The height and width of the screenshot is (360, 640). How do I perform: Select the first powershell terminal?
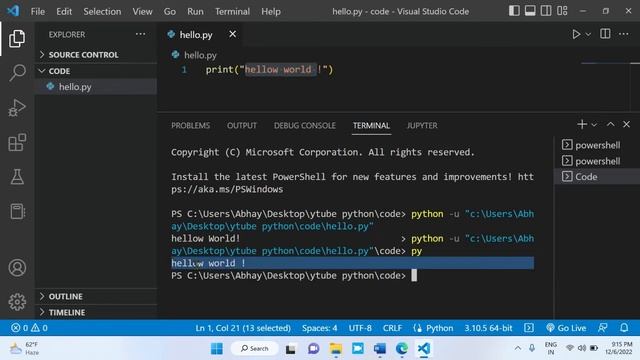pyautogui.click(x=597, y=145)
